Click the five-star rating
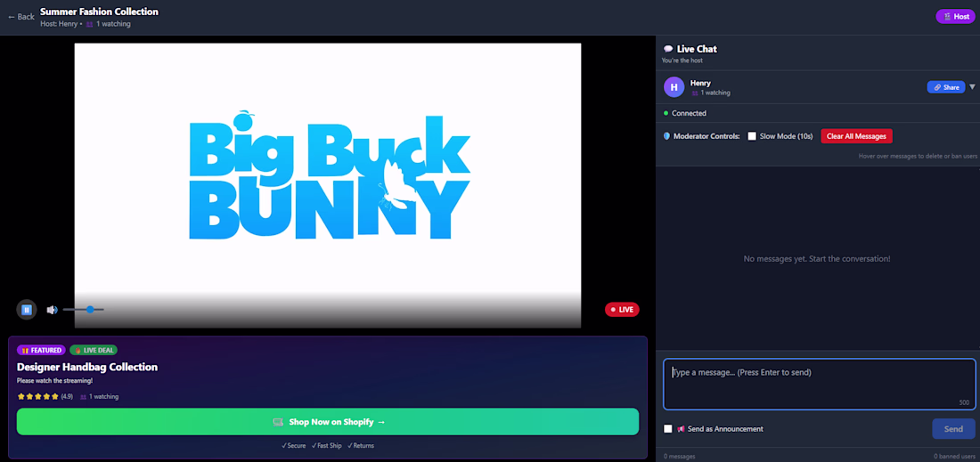Screen dimensions: 980x462 37,396
